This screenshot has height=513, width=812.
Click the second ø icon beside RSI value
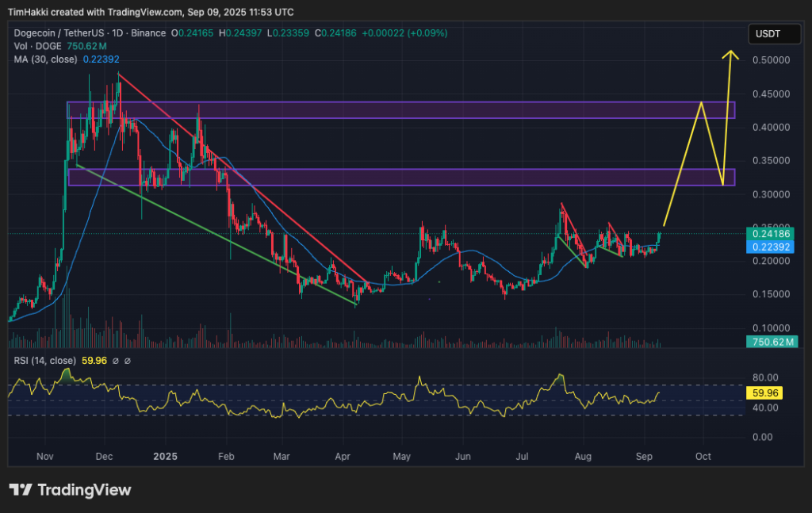pos(128,360)
